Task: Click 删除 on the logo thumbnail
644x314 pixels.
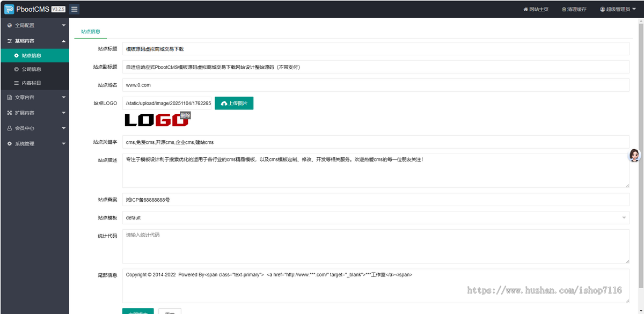Action: (185, 115)
